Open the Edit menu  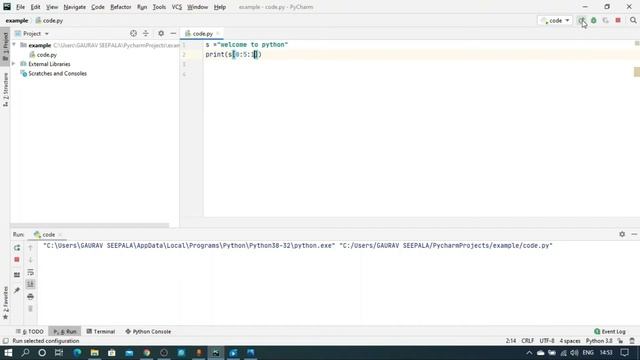pos(36,7)
